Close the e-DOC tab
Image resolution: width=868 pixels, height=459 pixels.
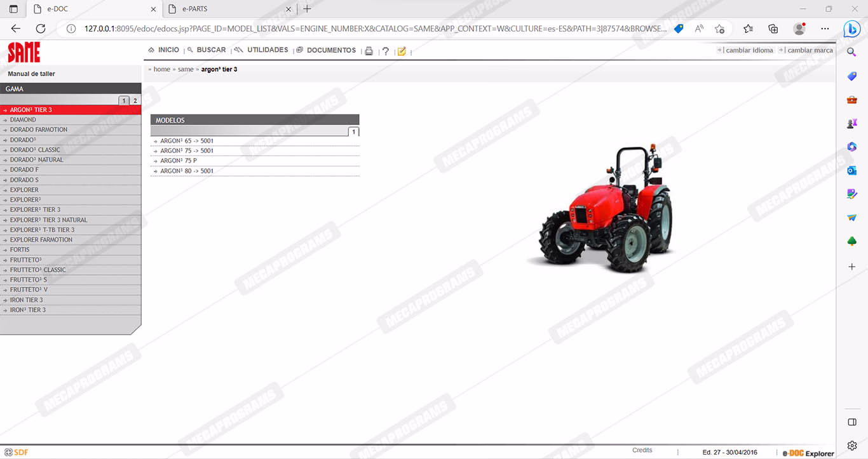(153, 9)
